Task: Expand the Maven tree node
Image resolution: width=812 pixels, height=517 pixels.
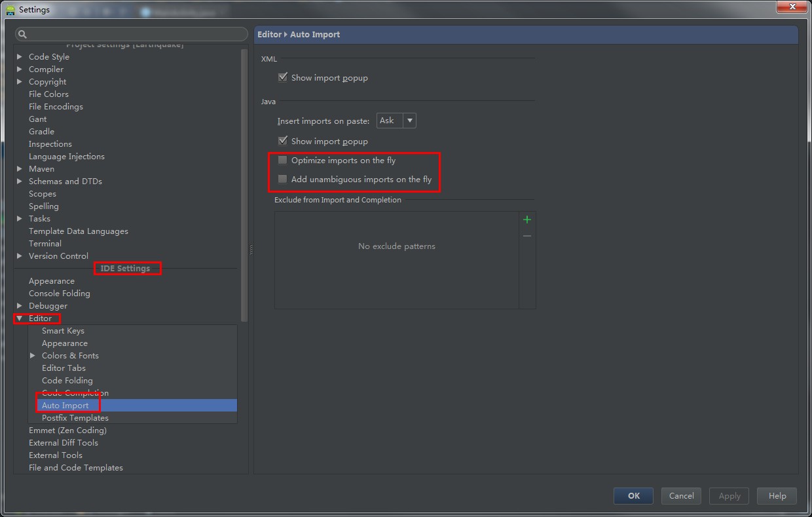Action: [20, 169]
